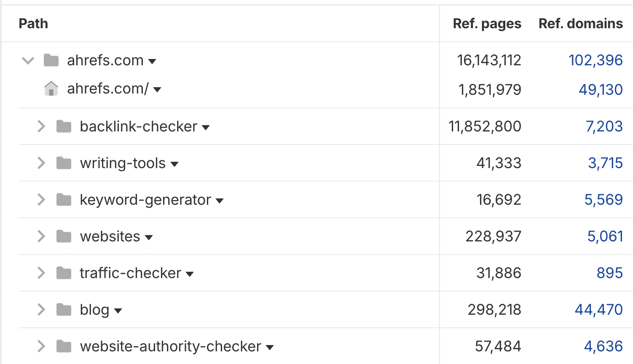Expand the writing-tools folder chevron

coord(41,163)
